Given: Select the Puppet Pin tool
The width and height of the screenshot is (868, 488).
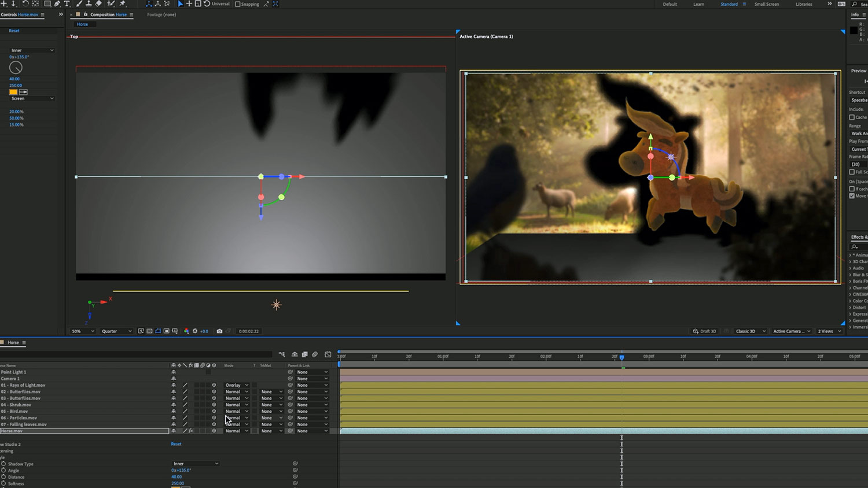Looking at the screenshot, I should (x=123, y=4).
